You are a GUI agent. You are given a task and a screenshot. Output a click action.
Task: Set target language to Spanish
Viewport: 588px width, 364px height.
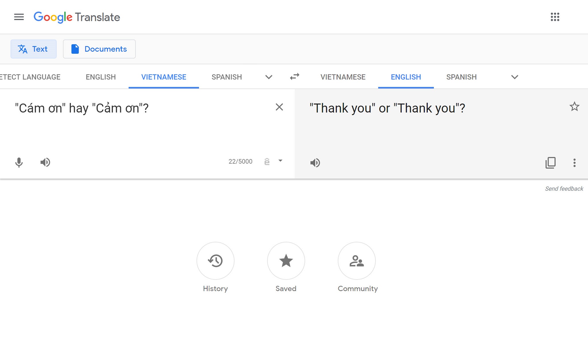pos(461,77)
